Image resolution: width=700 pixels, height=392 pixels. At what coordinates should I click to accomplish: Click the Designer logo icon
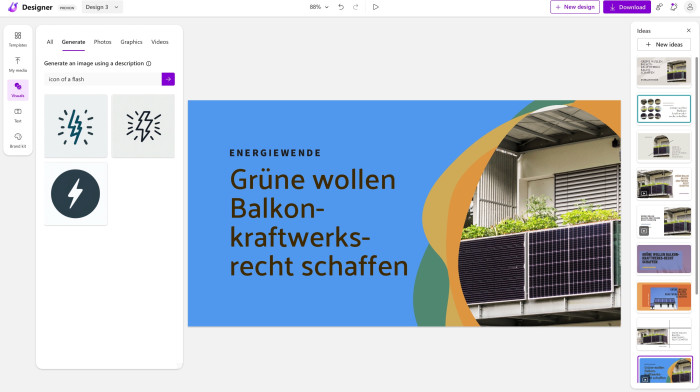[x=13, y=7]
